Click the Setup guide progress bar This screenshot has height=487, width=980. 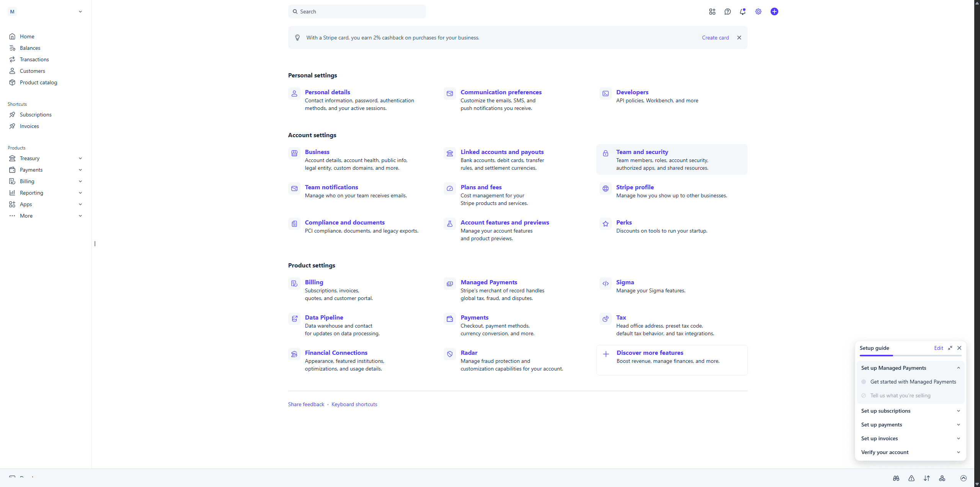910,356
